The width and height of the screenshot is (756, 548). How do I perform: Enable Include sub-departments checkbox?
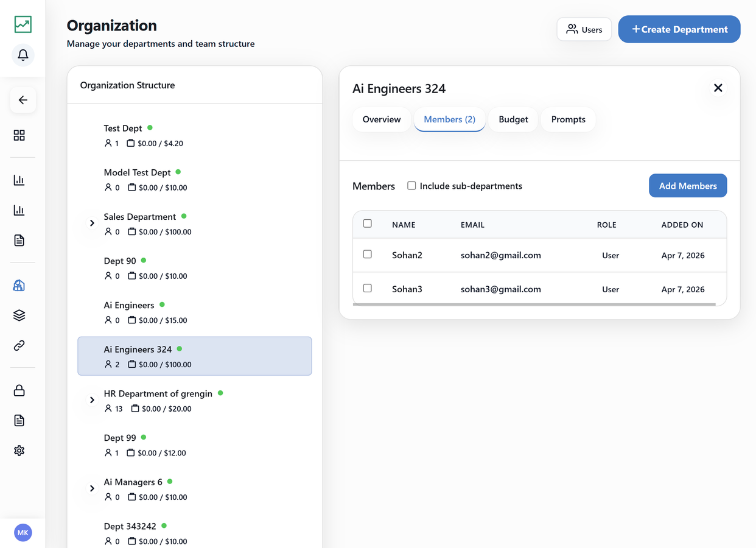point(411,186)
